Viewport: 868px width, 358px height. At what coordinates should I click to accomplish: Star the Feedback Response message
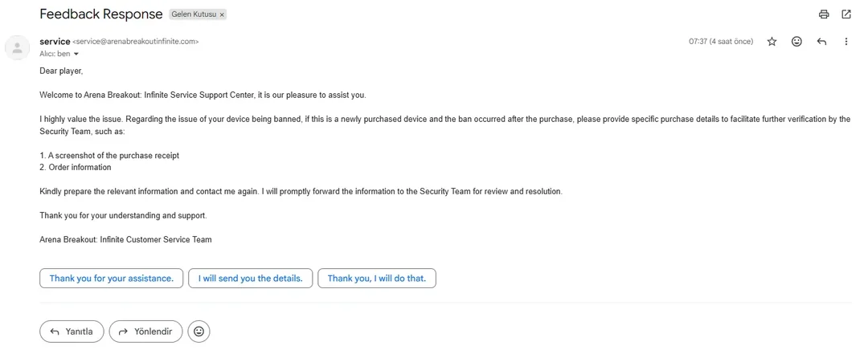[772, 42]
